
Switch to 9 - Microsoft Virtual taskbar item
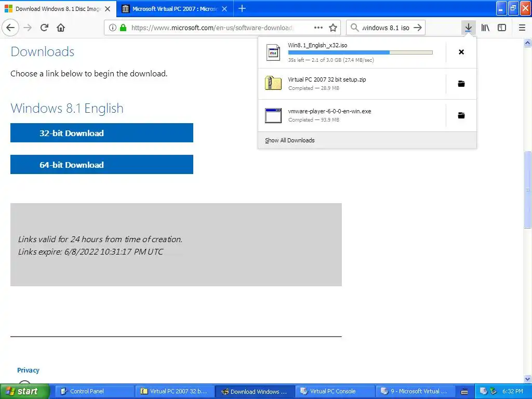tap(415, 391)
